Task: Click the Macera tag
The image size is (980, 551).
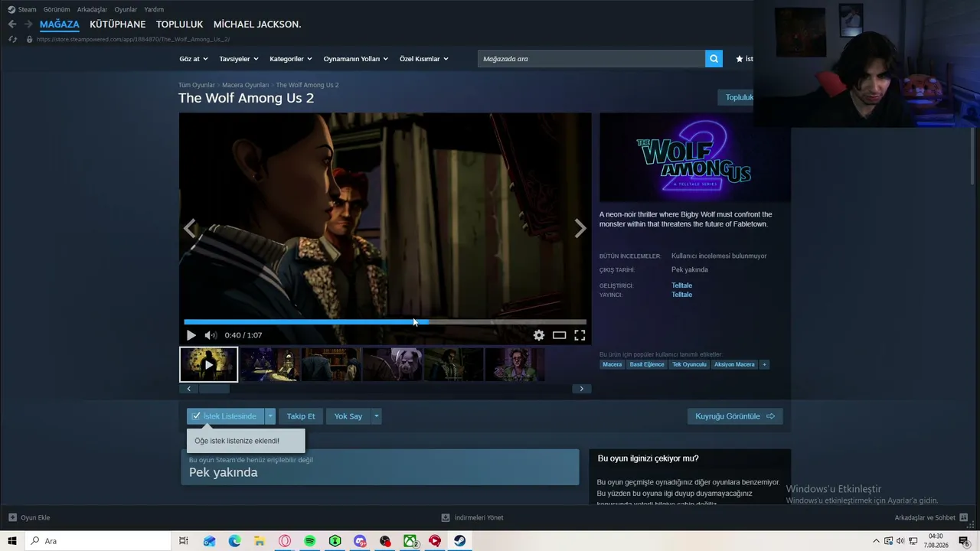Action: (612, 364)
